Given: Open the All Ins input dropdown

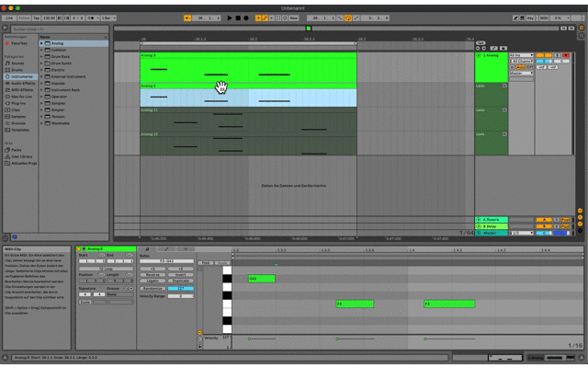Looking at the screenshot, I should (x=520, y=55).
